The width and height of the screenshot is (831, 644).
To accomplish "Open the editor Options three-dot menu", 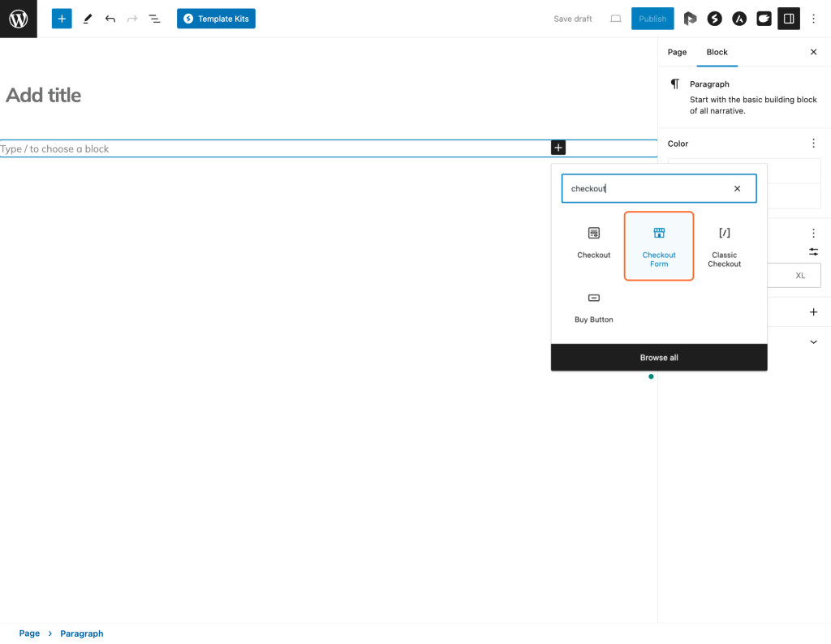I will point(813,19).
